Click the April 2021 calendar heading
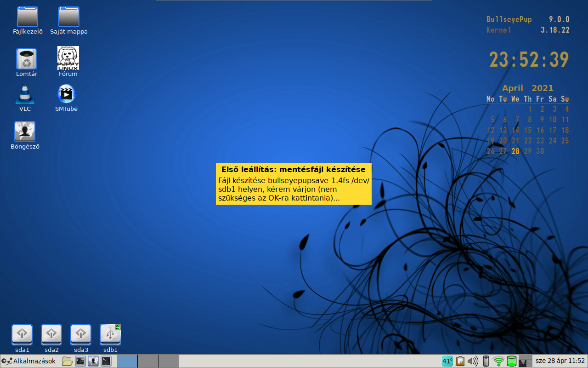This screenshot has width=588, height=368. pos(527,88)
